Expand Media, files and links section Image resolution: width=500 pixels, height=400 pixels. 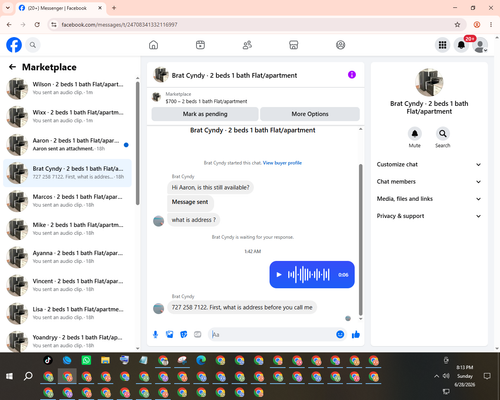[x=429, y=199]
